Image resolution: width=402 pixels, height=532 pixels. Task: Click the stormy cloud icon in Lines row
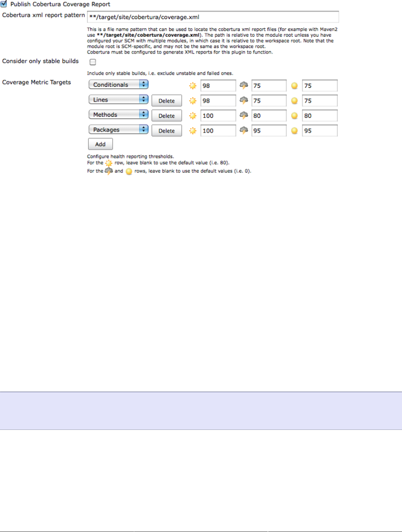click(244, 101)
